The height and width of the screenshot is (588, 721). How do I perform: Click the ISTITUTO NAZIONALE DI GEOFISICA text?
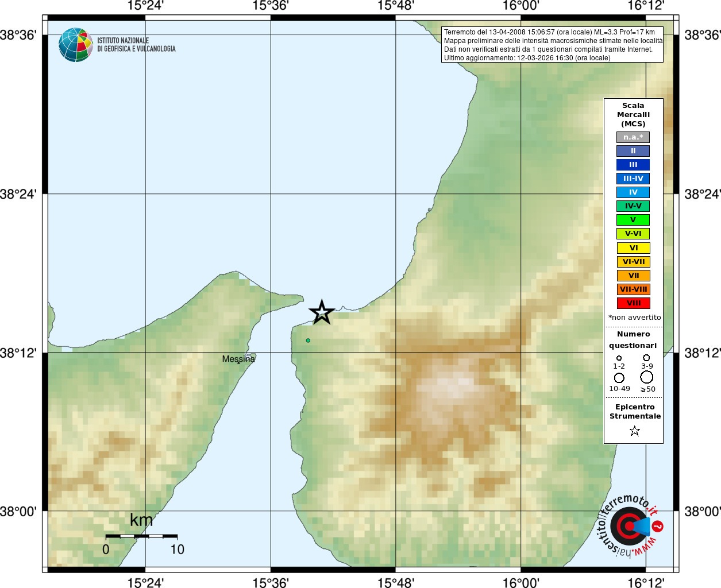point(136,45)
